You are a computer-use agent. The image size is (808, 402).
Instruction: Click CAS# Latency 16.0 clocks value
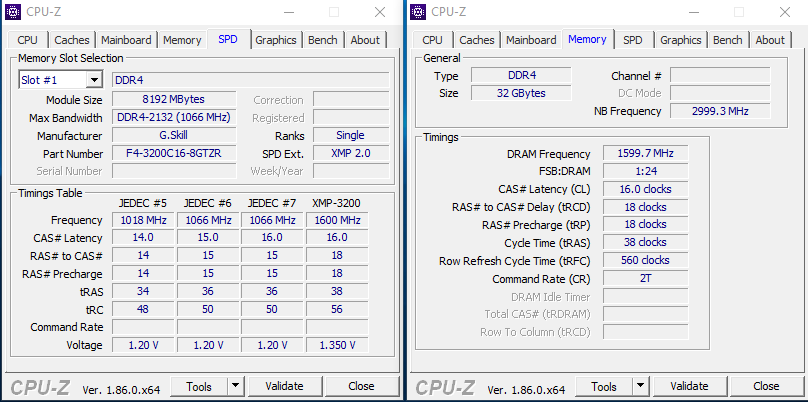point(645,189)
